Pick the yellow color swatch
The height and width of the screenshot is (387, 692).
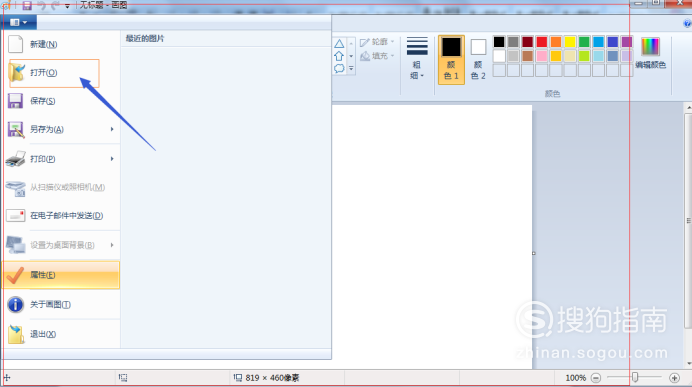point(570,42)
